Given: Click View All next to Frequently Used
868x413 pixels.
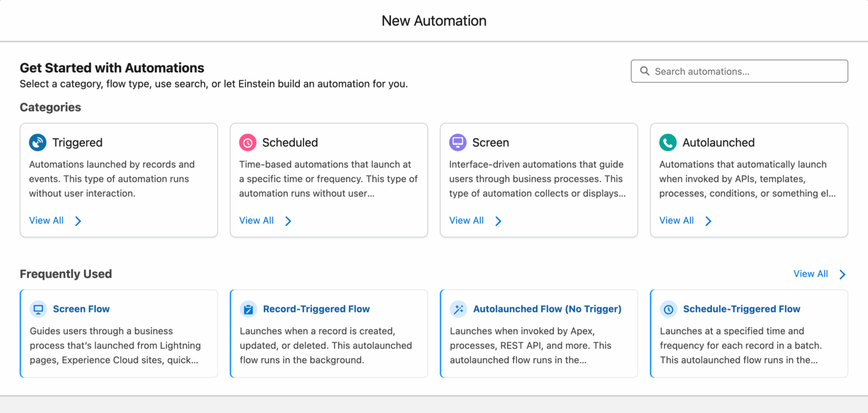Looking at the screenshot, I should [810, 274].
